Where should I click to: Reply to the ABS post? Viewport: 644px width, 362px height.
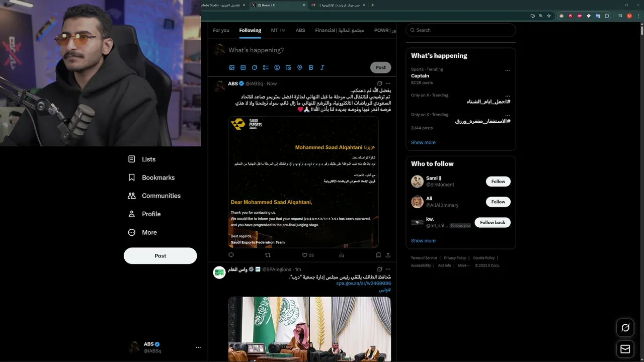231,255
